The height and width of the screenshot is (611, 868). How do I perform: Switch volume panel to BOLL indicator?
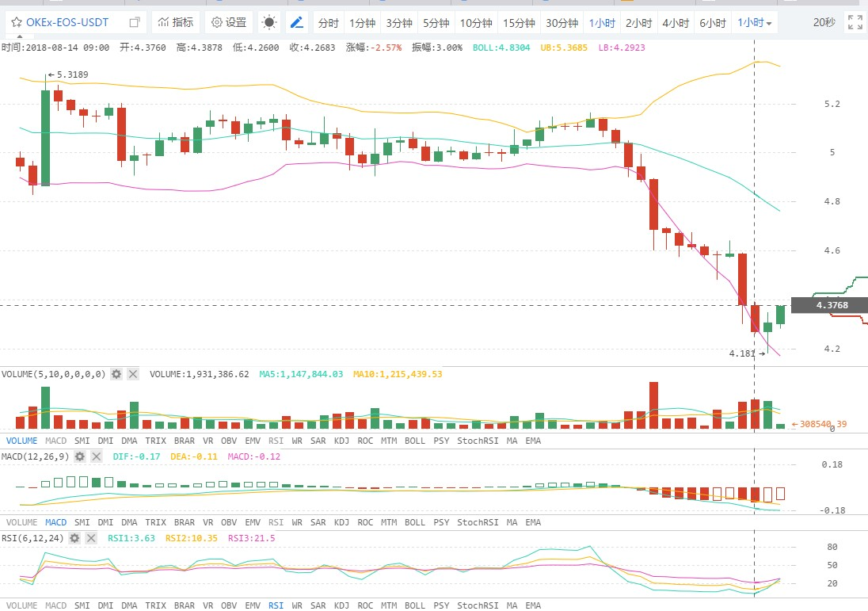[415, 441]
